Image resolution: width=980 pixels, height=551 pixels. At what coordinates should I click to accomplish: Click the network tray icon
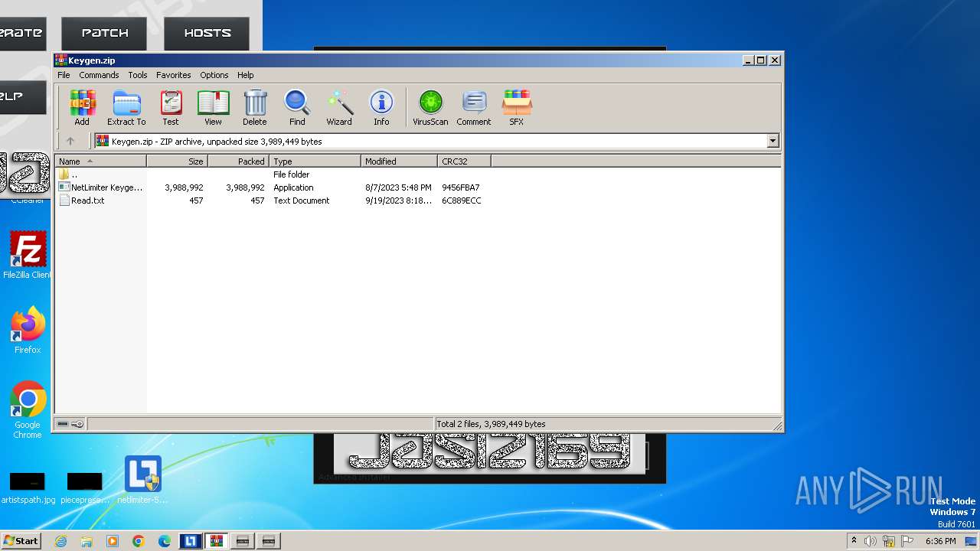(890, 541)
